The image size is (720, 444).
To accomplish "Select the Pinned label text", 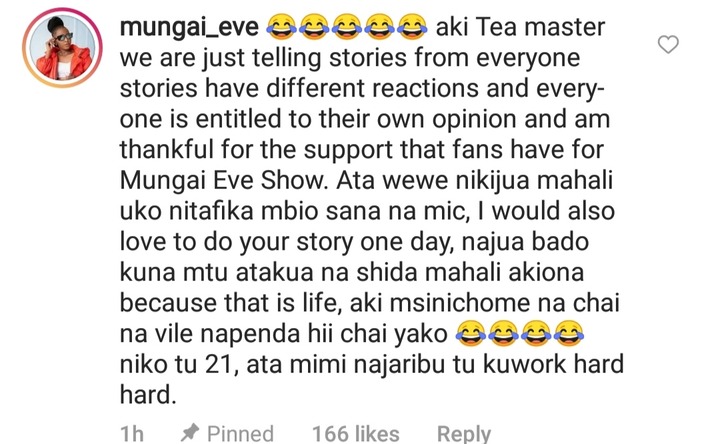I will coord(240,433).
